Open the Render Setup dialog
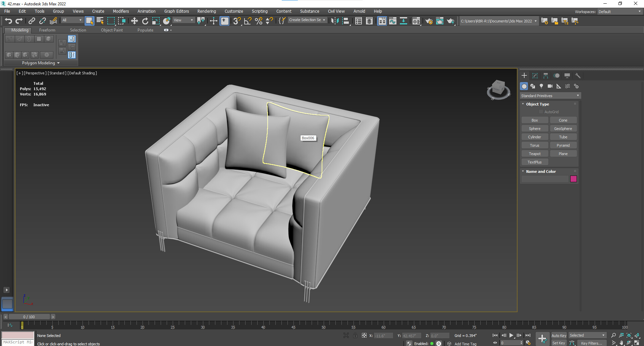This screenshot has height=346, width=644. click(x=429, y=21)
